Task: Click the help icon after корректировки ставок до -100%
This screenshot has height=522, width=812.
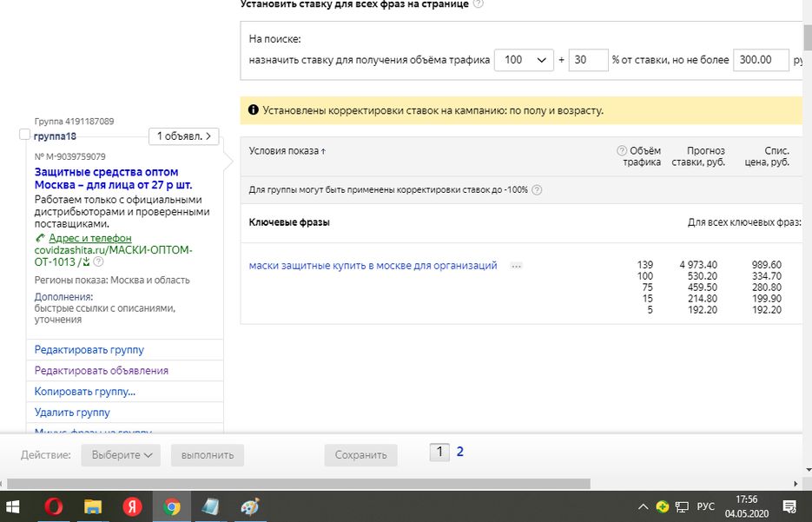Action: [537, 190]
